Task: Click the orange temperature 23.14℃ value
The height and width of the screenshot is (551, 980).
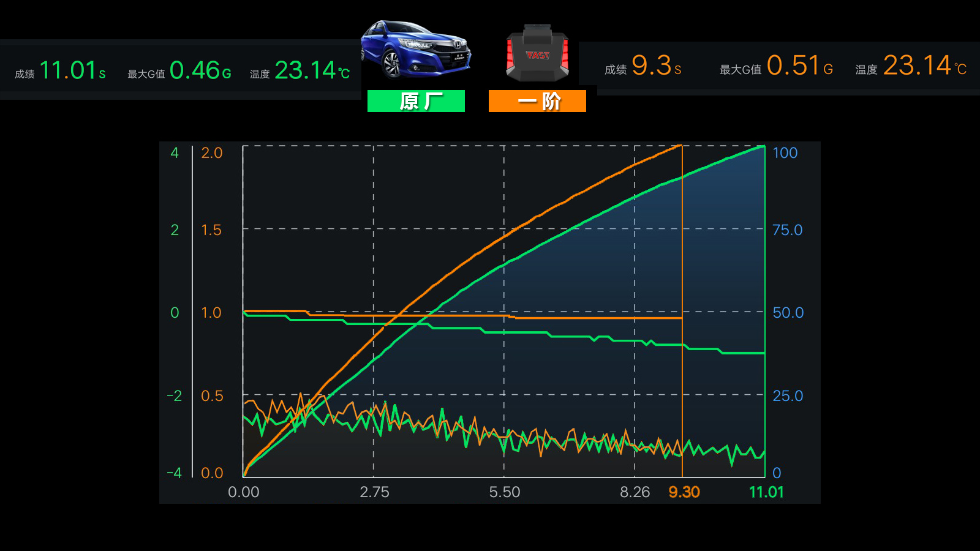Action: coord(925,65)
